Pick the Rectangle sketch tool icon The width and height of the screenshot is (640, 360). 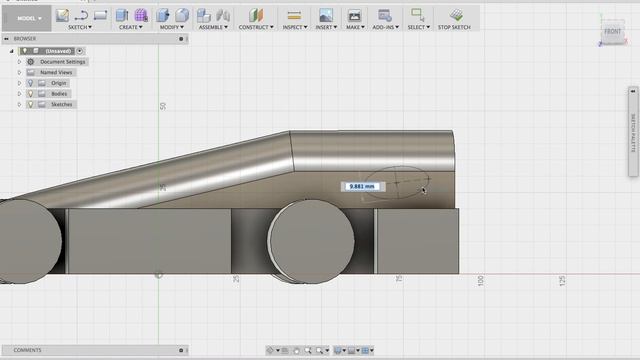tap(100, 16)
